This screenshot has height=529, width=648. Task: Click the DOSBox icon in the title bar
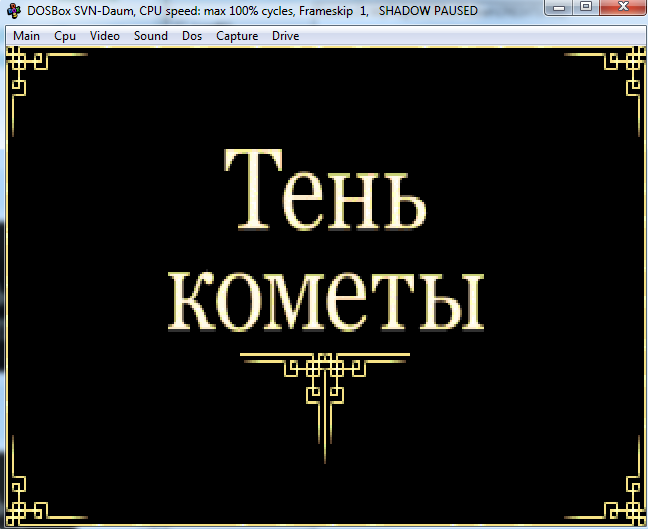point(14,10)
